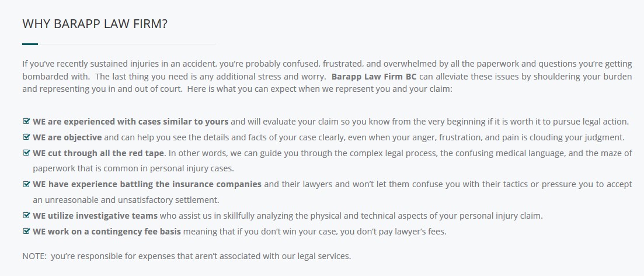644x276 pixels.
Task: Click the NOTE line about expenses
Action: tap(187, 256)
